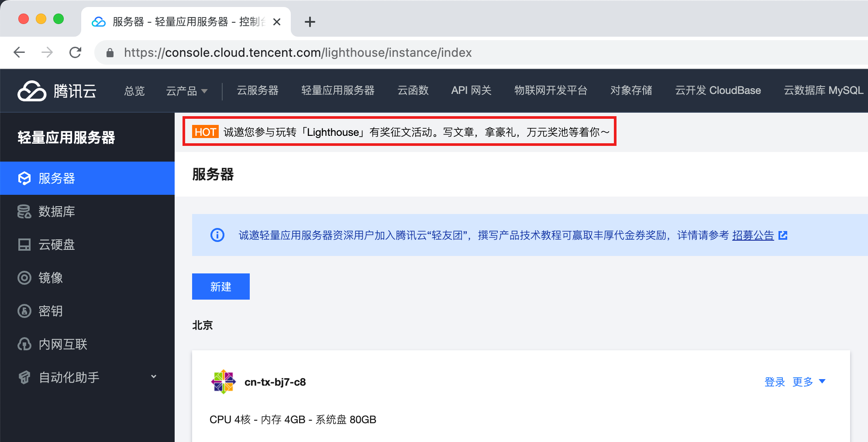868x442 pixels.
Task: Click the macOS yellow minimize button
Action: point(41,19)
